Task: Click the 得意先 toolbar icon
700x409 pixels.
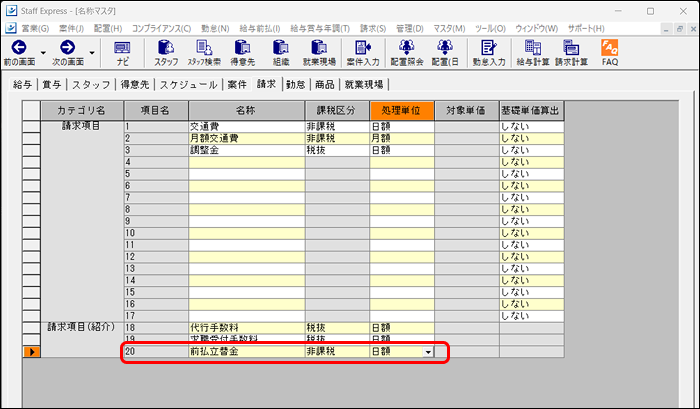Action: click(243, 47)
